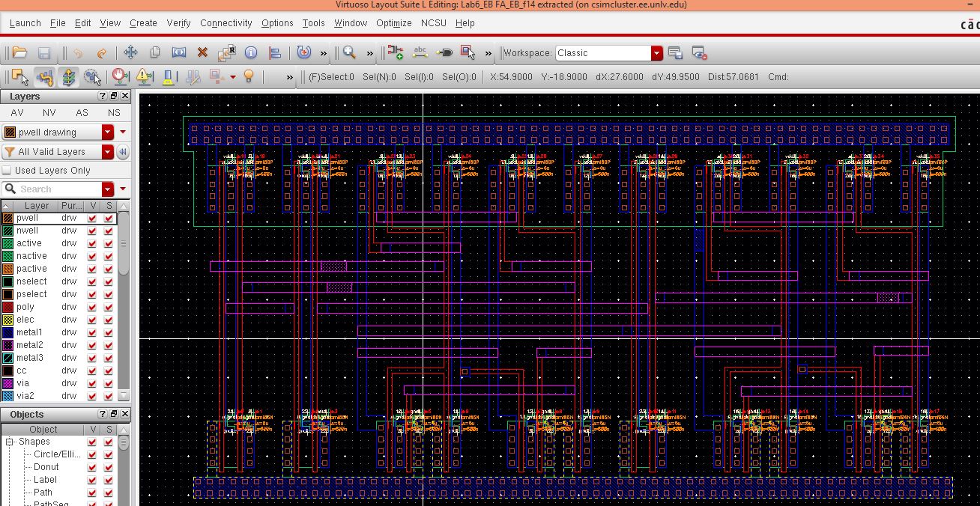Click the Create Label abc icon
Viewport: 980px width, 506px height.
click(x=420, y=52)
